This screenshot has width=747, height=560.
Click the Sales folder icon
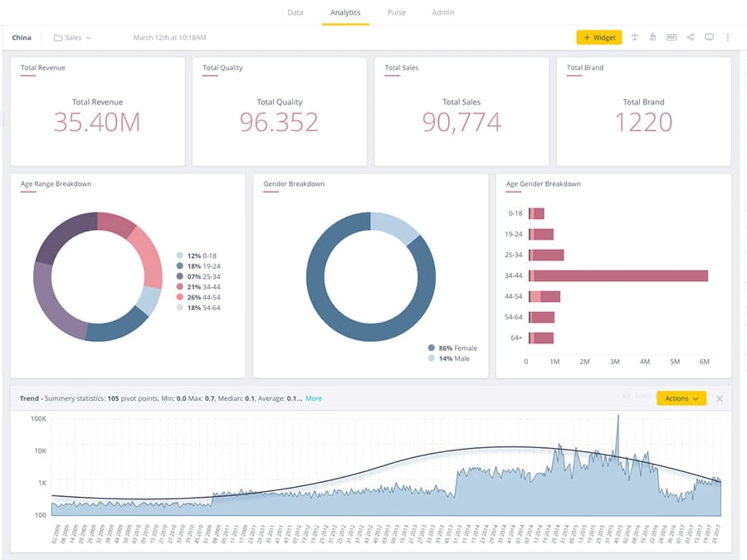pyautogui.click(x=58, y=38)
